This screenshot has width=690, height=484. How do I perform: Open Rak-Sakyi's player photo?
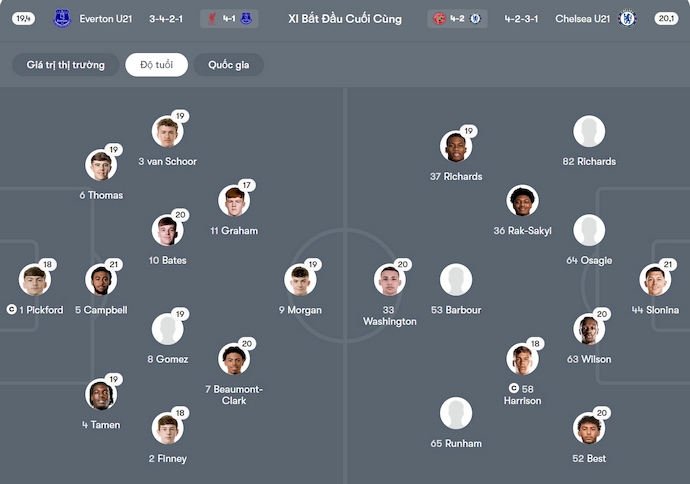pos(522,201)
